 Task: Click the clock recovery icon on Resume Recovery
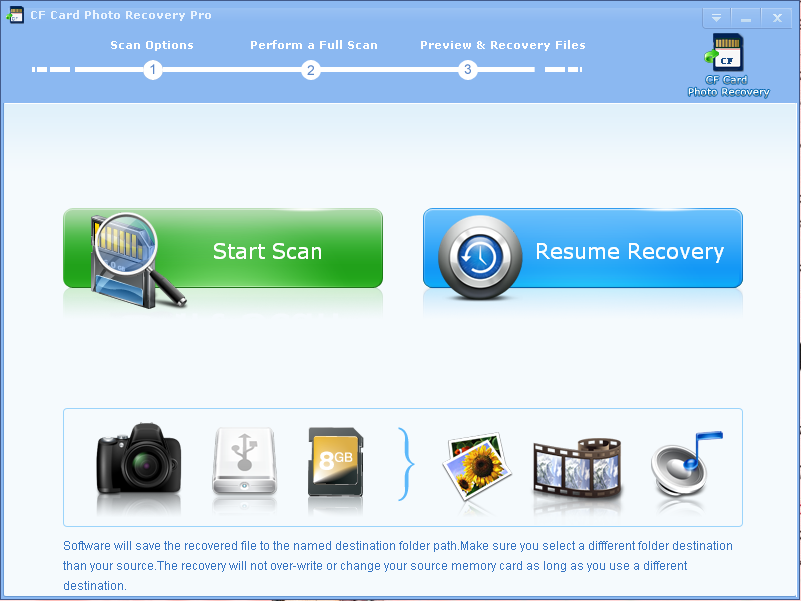[x=482, y=251]
